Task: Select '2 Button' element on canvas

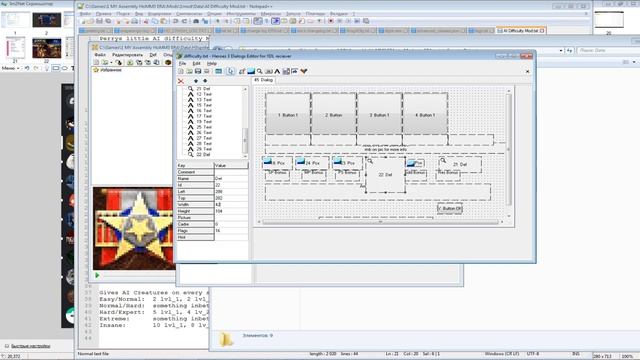Action: tap(333, 113)
